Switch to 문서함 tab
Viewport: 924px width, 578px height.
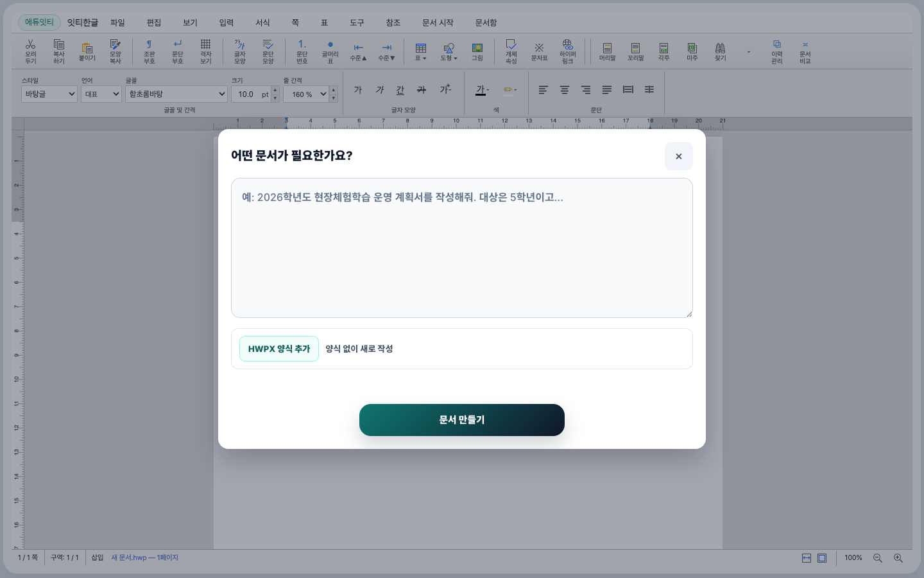(x=486, y=22)
